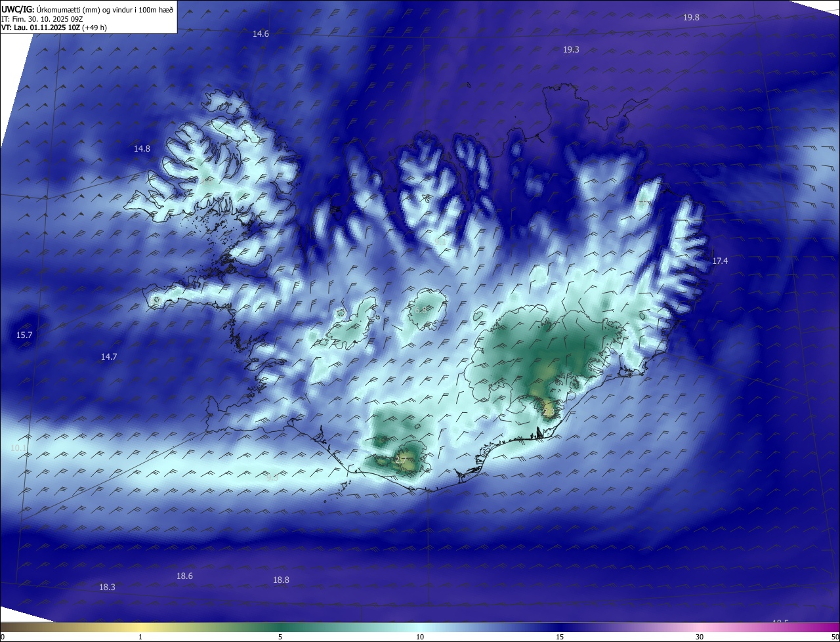Viewport: 840px width, 642px height.
Task: Click the 18.3 value label on the map
Action: [x=107, y=588]
